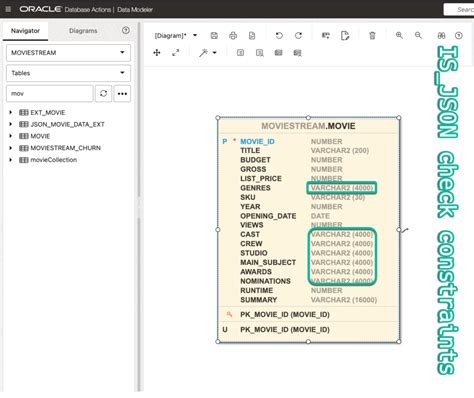474x398 pixels.
Task: Click the last table icon in second toolbar row
Action: [297, 53]
